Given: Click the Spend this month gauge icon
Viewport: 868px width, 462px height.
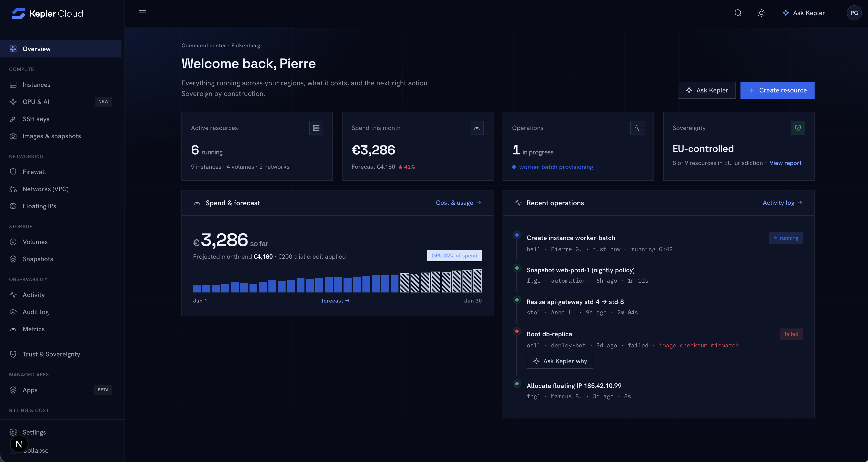Looking at the screenshot, I should pyautogui.click(x=476, y=128).
